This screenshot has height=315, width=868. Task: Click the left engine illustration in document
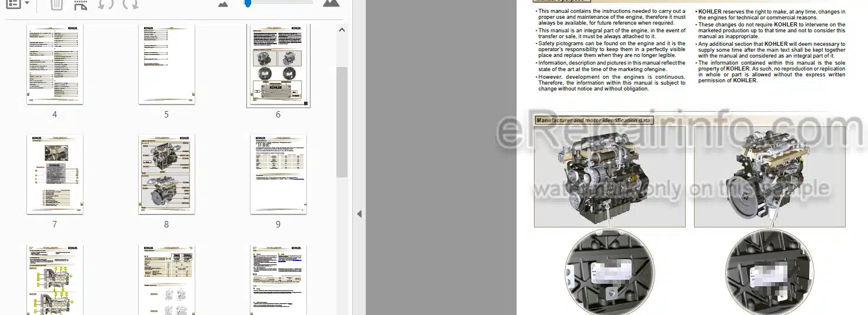pos(609,176)
